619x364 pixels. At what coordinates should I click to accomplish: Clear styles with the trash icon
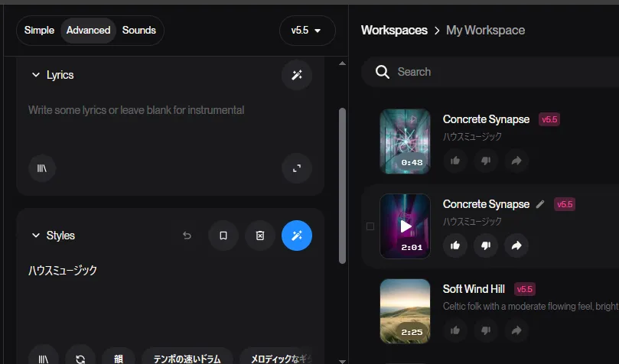(260, 236)
